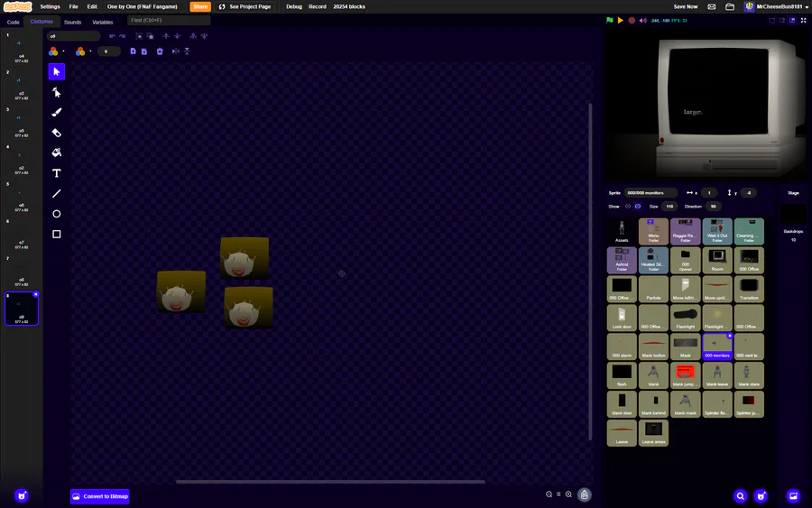Viewport: 812px width, 508px height.
Task: Select the Text tool
Action: tap(57, 173)
